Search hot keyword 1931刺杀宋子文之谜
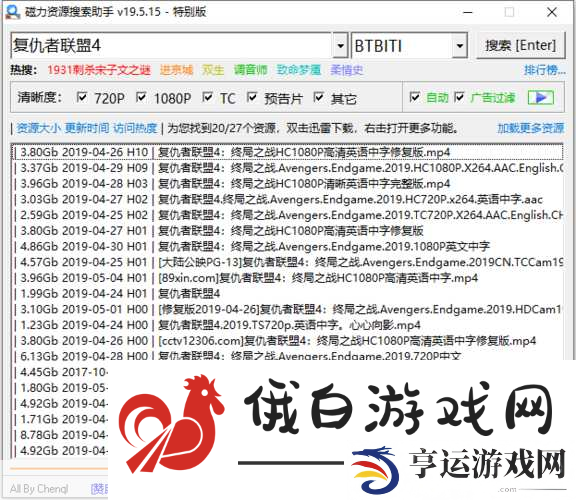 (x=99, y=70)
